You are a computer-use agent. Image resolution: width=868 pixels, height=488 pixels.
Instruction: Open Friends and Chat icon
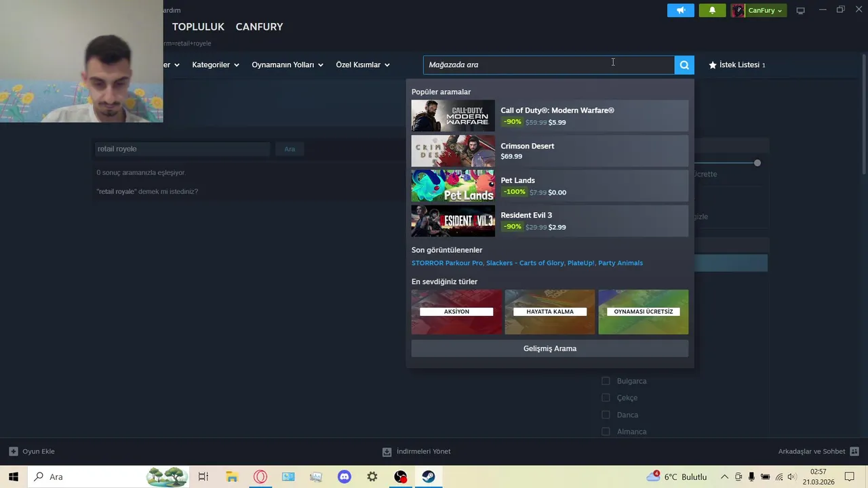[x=854, y=451]
